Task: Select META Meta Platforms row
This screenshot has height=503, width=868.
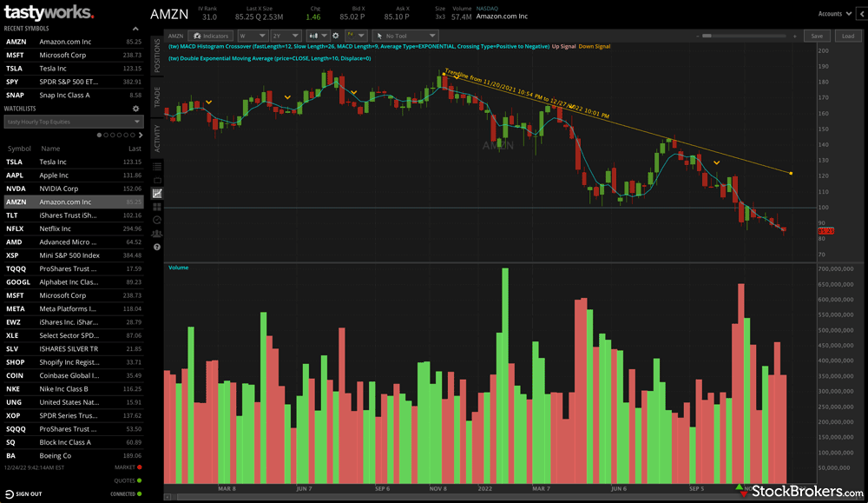Action: [x=74, y=309]
